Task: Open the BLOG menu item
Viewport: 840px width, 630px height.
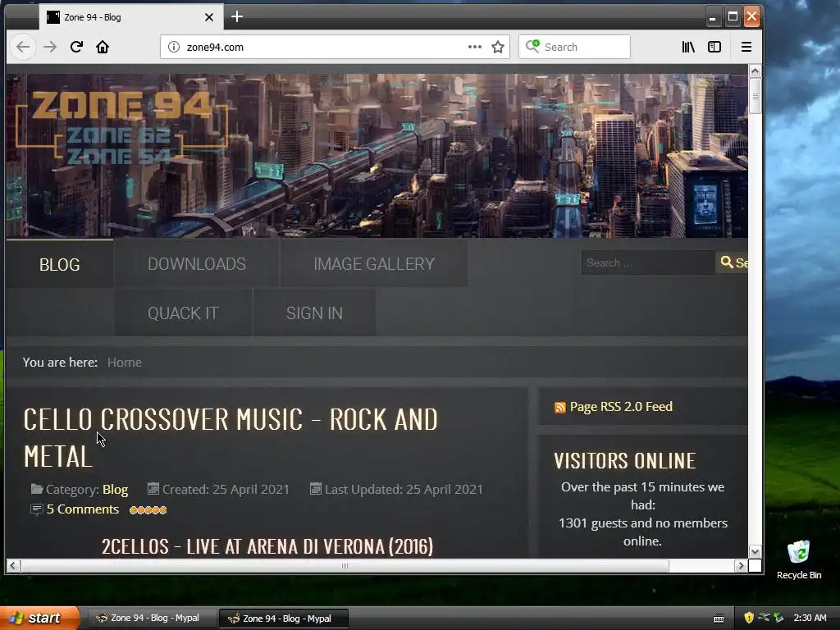Action: (59, 264)
